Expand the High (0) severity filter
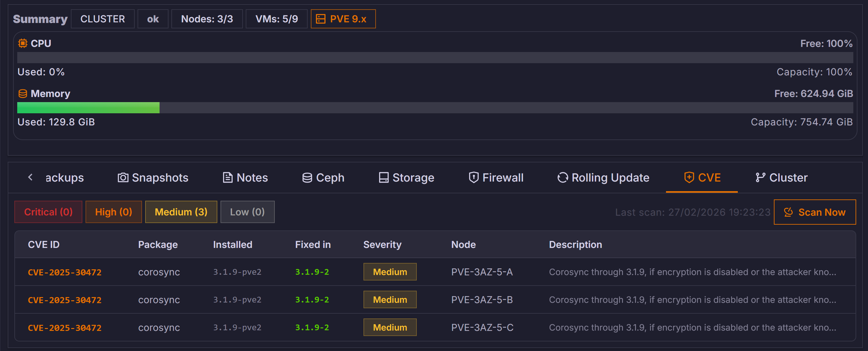 click(x=114, y=212)
